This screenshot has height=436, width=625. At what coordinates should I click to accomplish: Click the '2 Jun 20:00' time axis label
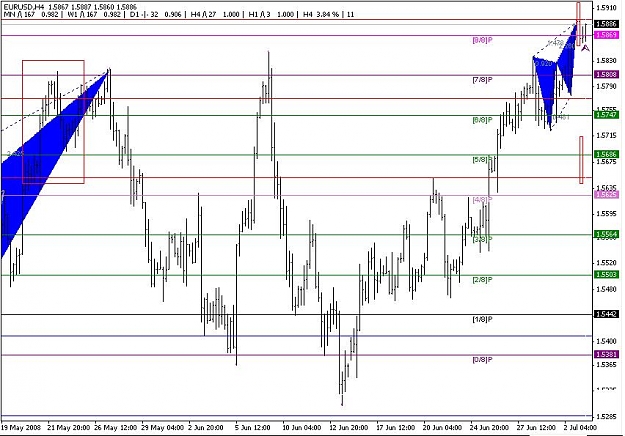206,428
